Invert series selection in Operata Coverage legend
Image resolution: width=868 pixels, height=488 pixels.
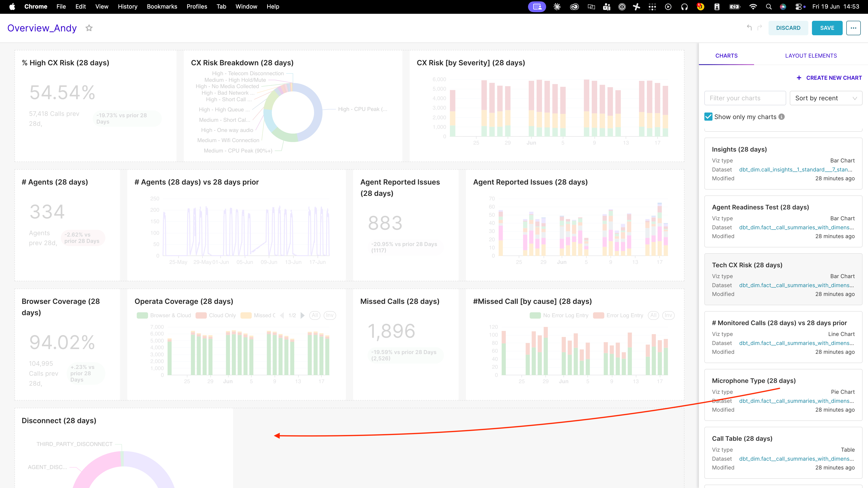pos(330,315)
